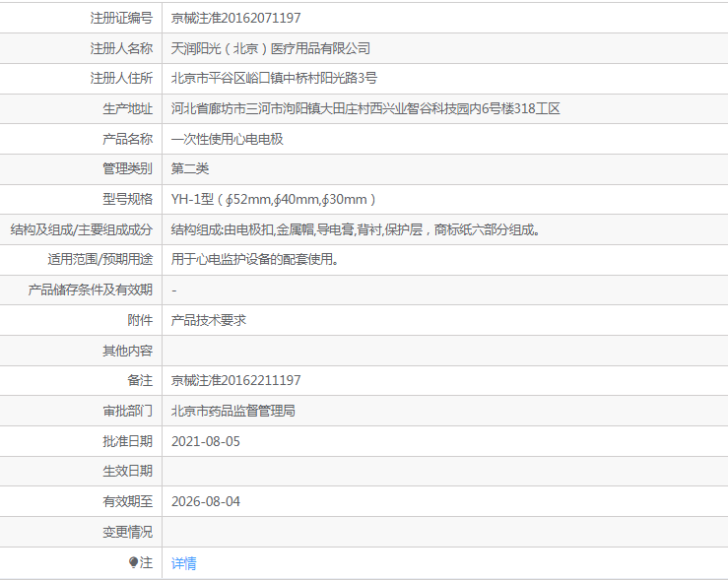Click the 产品储存条件及有效期 label
Image resolution: width=728 pixels, height=580 pixels.
[x=91, y=290]
